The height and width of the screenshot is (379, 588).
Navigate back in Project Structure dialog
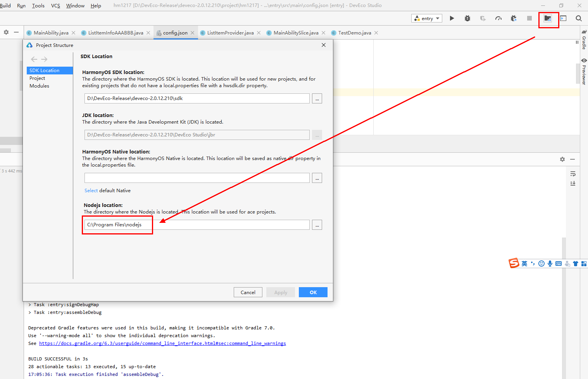pyautogui.click(x=34, y=59)
